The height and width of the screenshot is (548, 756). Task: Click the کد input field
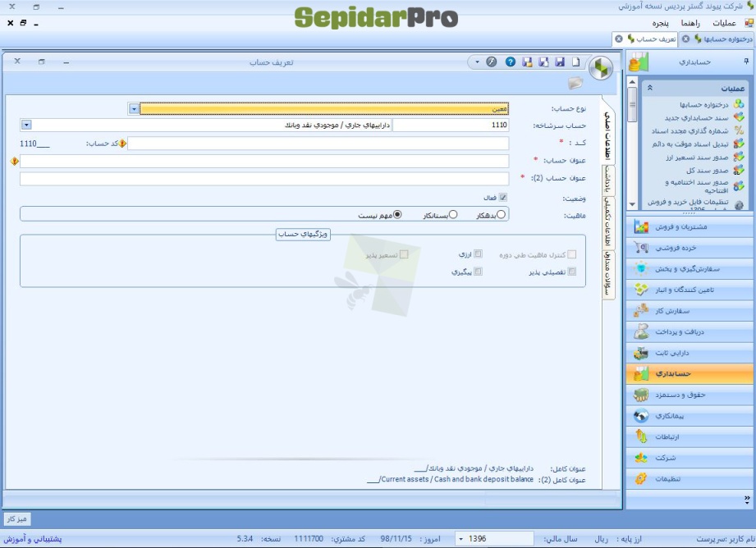pos(318,144)
